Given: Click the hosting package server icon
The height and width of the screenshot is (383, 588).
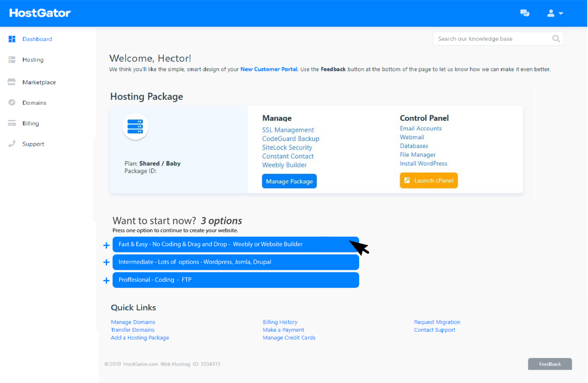Looking at the screenshot, I should coord(135,126).
